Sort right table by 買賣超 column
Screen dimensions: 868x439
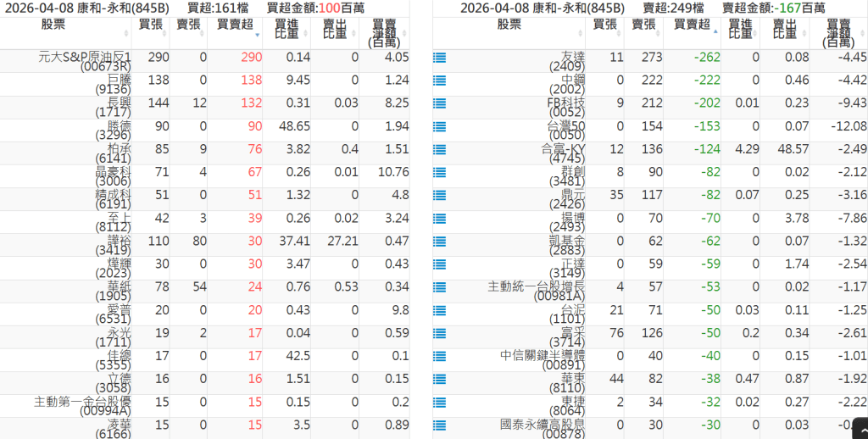click(691, 25)
